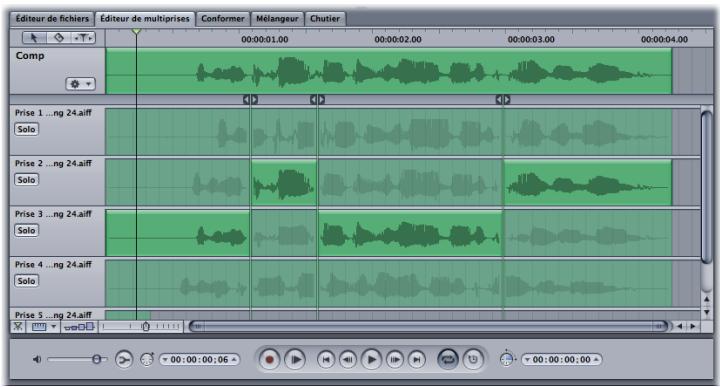Select Prise 4 last segment waveform
The height and width of the screenshot is (387, 720).
click(588, 283)
